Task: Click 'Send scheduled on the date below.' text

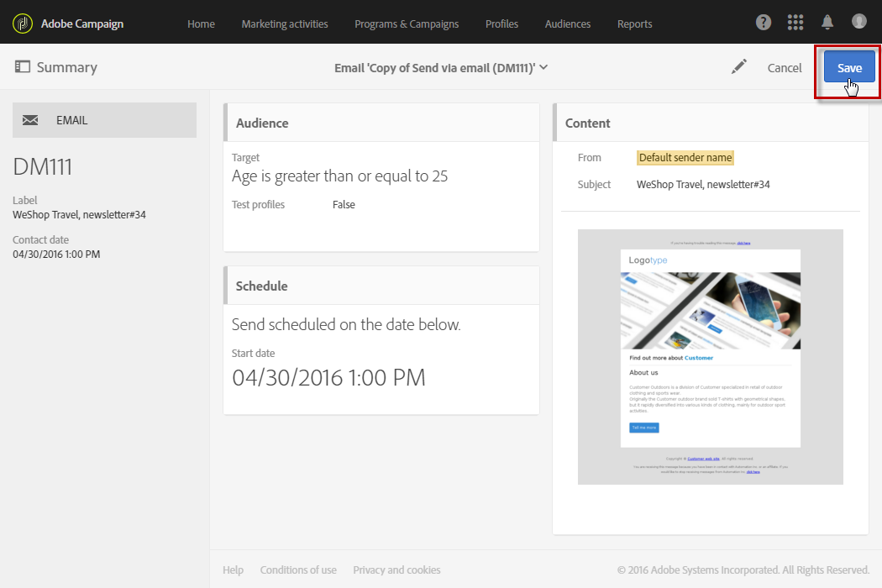Action: pyautogui.click(x=346, y=325)
